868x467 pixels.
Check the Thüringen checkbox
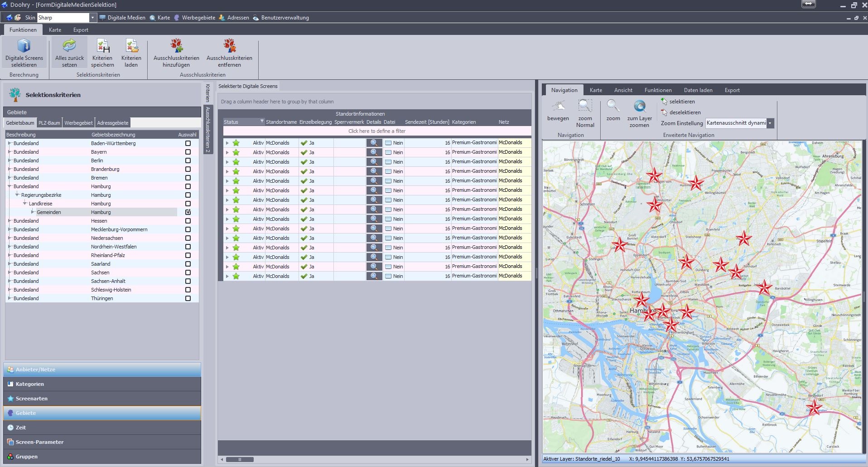(188, 298)
